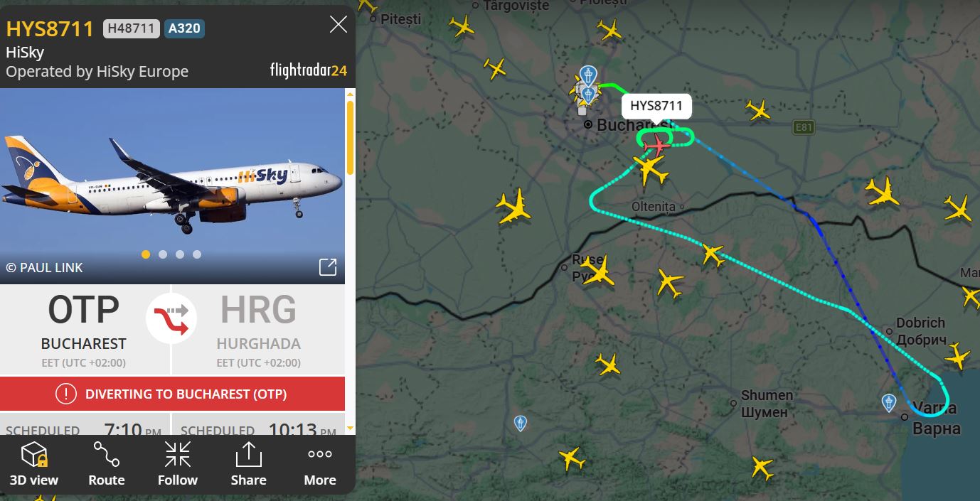Select the red HYS8711 aircraft icon
Image resolution: width=980 pixels, height=501 pixels.
tap(657, 146)
